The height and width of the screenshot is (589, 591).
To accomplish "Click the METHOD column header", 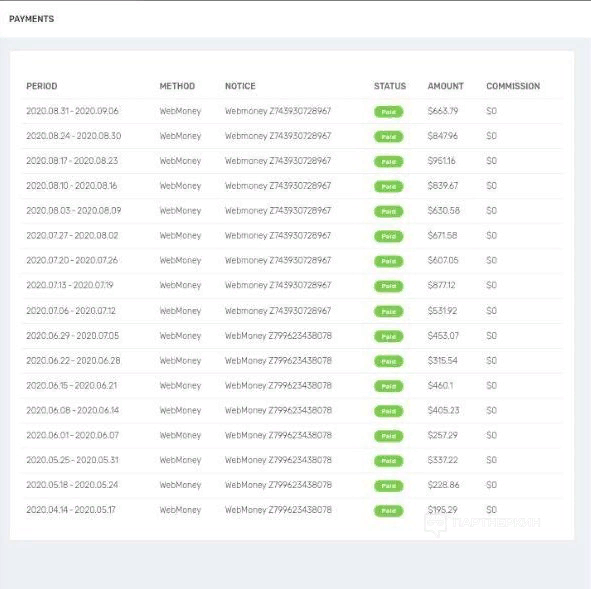I will point(177,86).
